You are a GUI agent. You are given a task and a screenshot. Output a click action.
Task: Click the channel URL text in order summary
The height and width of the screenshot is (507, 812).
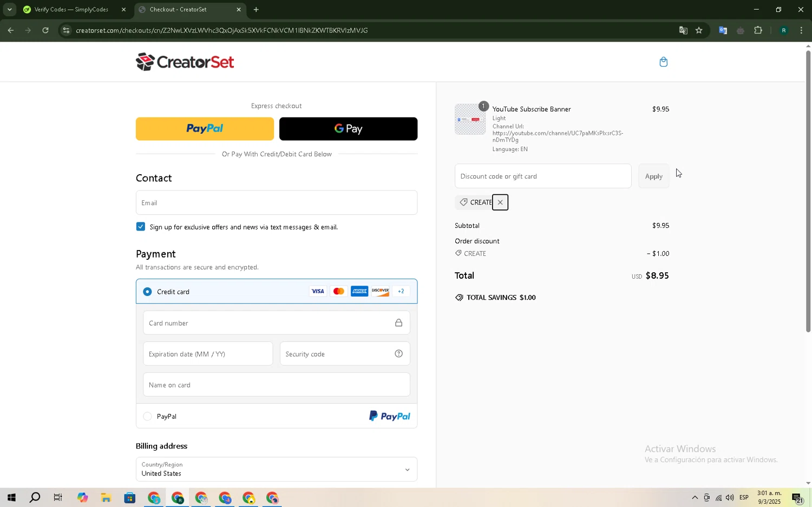pos(558,136)
